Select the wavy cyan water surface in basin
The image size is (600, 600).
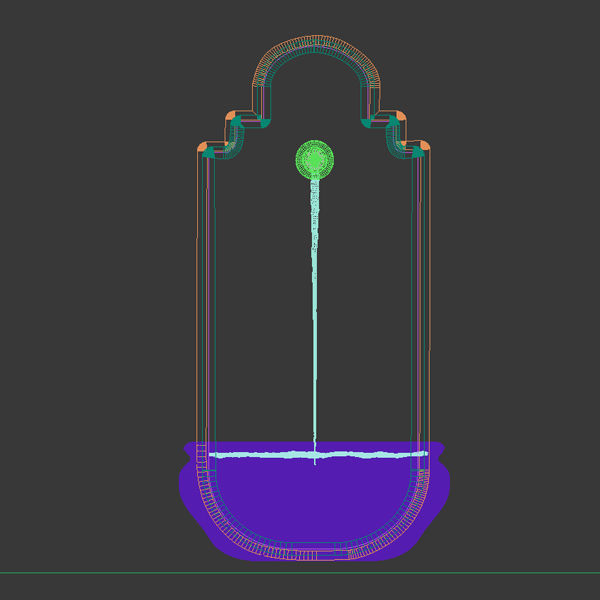coord(318,454)
